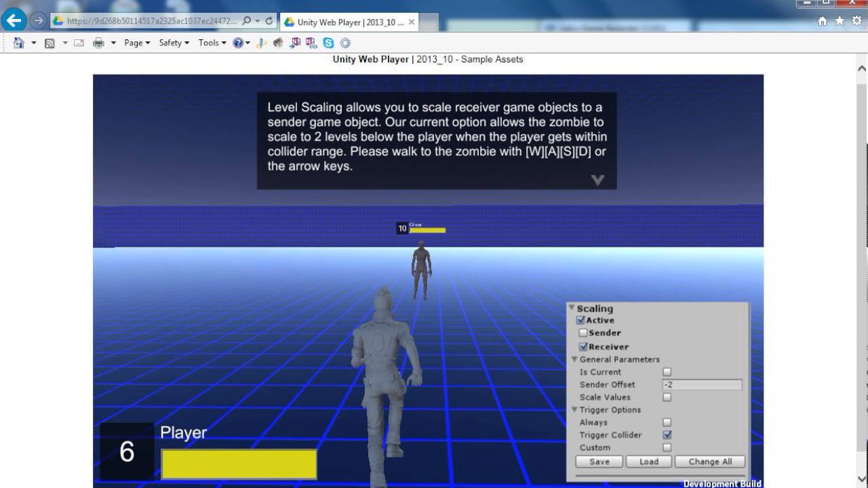Screen dimensions: 868x488
Task: Open the Safety menu
Action: 172,42
